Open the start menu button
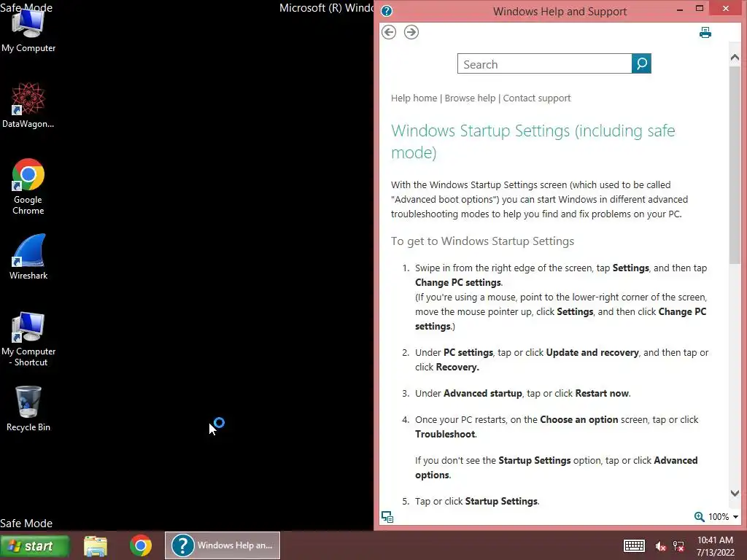 35,545
